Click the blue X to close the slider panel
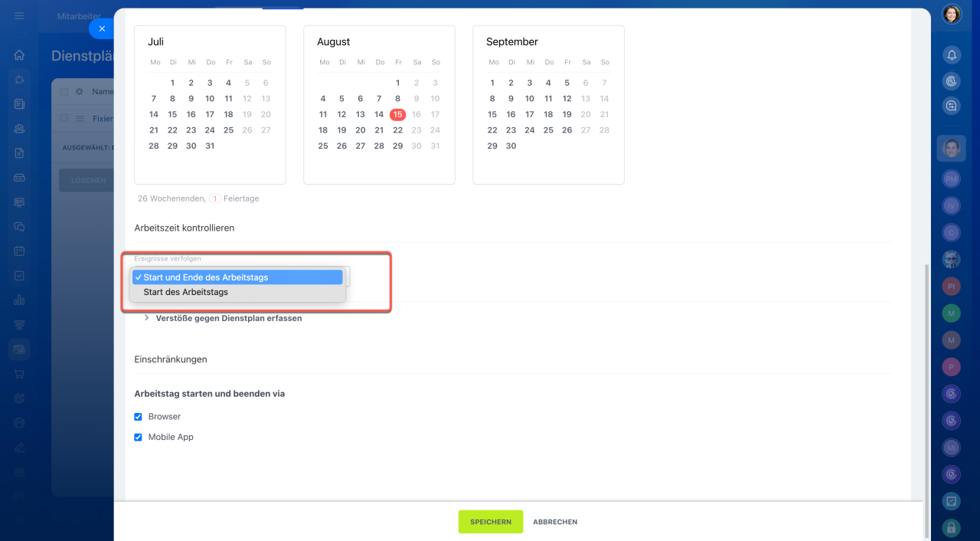Viewport: 980px width, 541px height. (x=102, y=28)
